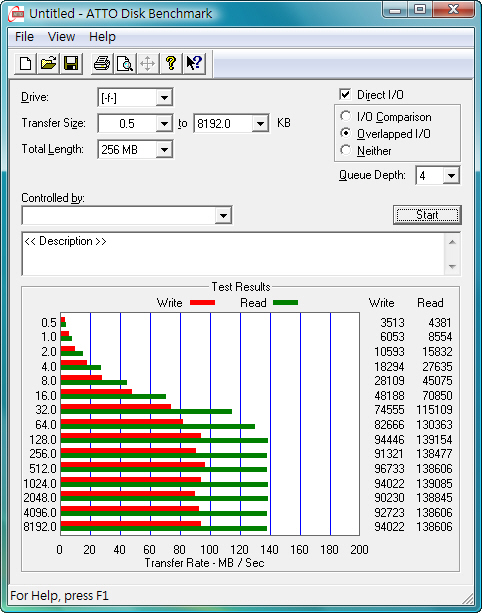Image resolution: width=482 pixels, height=613 pixels.
Task: Click the New document toolbar icon
Action: coord(25,63)
